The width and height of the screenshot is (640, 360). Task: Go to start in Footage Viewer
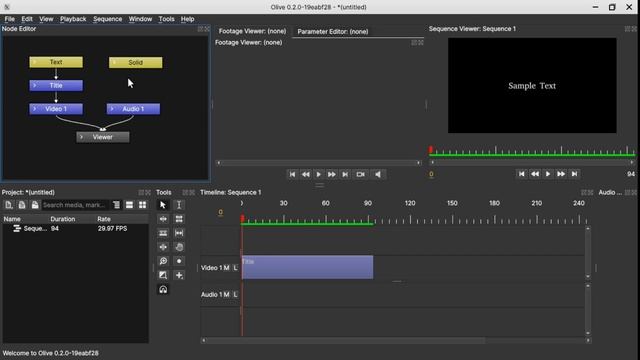[292, 174]
